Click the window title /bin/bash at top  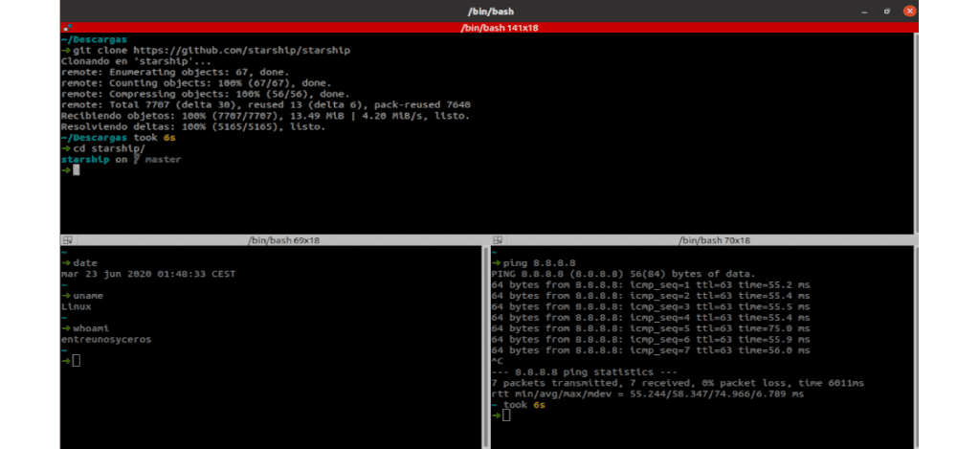click(x=489, y=10)
